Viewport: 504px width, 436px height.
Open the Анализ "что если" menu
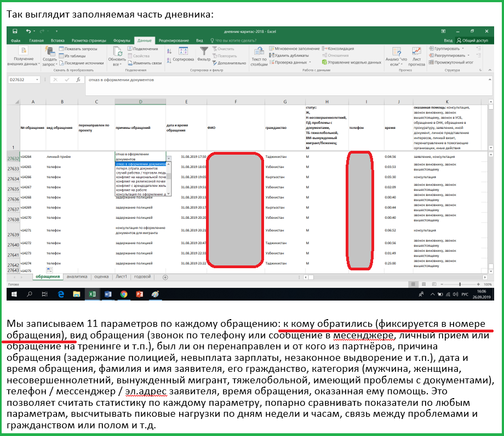click(396, 56)
